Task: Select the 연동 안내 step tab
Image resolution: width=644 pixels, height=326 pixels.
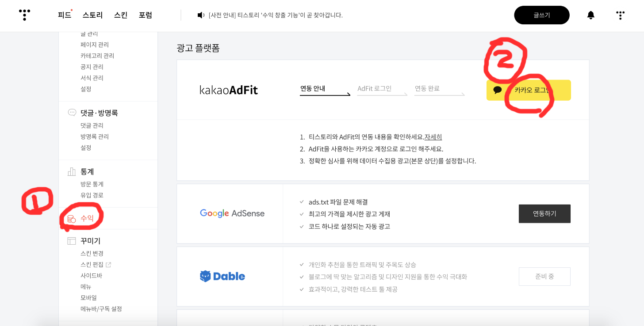Action: click(x=325, y=89)
